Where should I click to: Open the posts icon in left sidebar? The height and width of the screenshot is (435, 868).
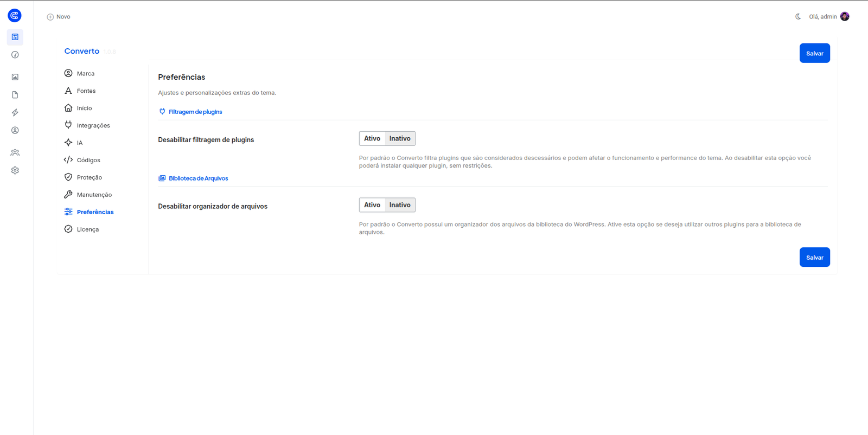(15, 37)
